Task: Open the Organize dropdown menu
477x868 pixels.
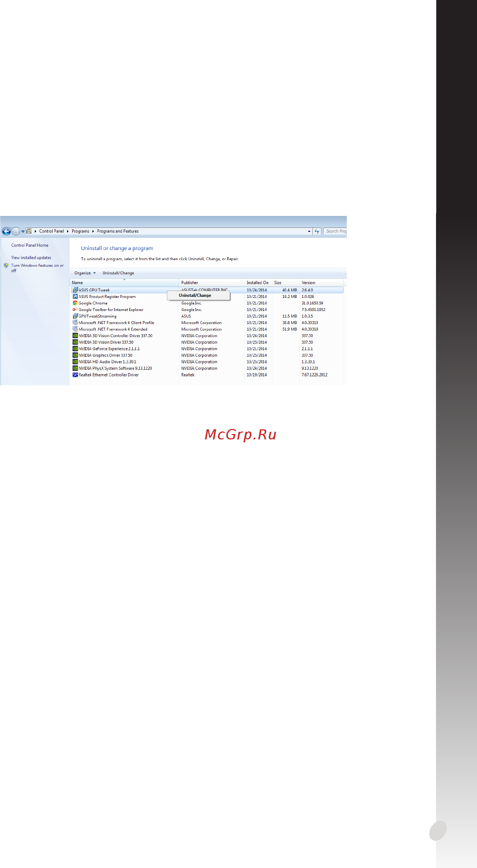Action: point(85,273)
